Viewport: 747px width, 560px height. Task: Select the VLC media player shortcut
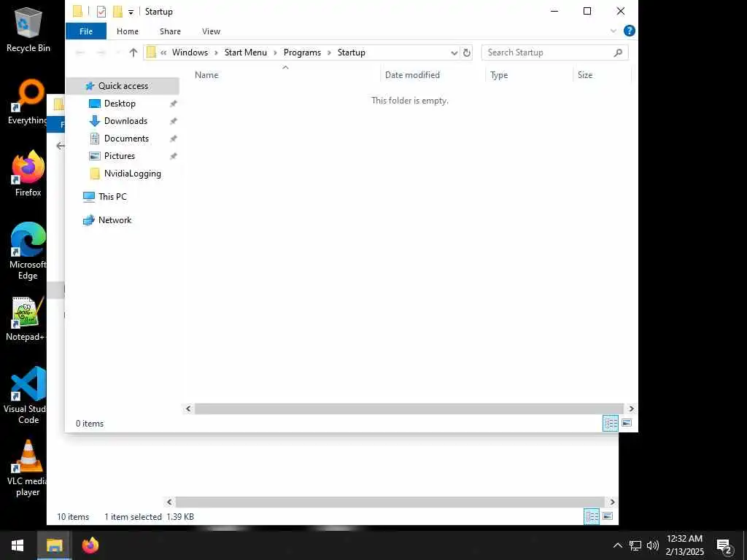point(28,469)
